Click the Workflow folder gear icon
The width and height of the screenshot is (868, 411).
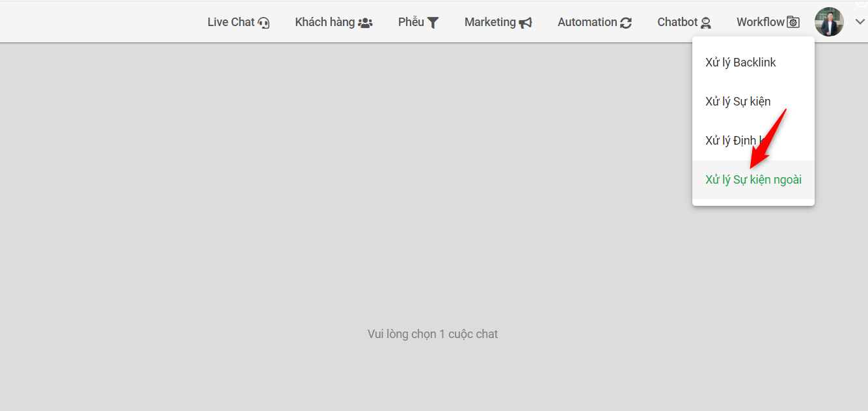point(793,23)
